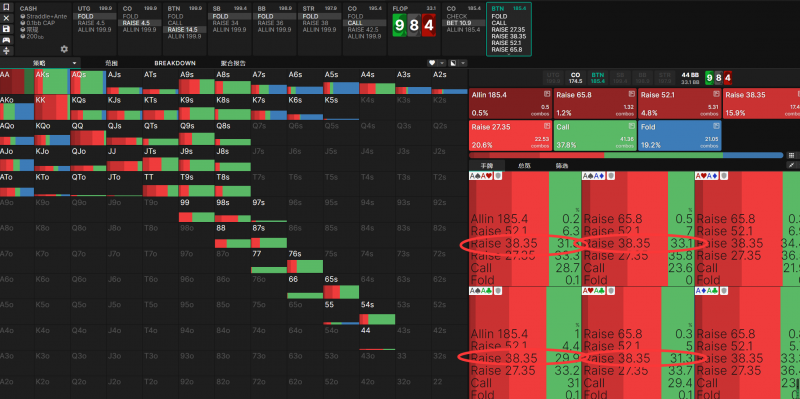Screen dimensions: 800x399
Task: Open the dropdown arrow beside heart icon
Action: click(x=442, y=63)
